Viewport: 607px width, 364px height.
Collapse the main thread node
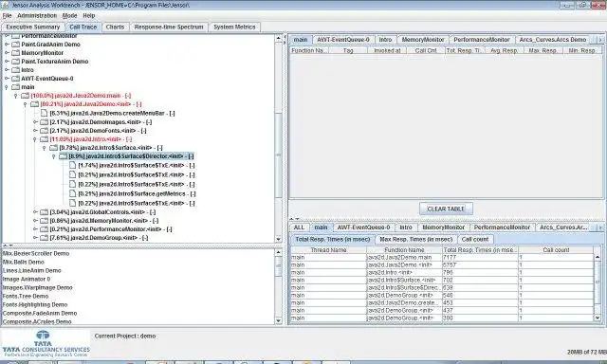(x=7, y=87)
